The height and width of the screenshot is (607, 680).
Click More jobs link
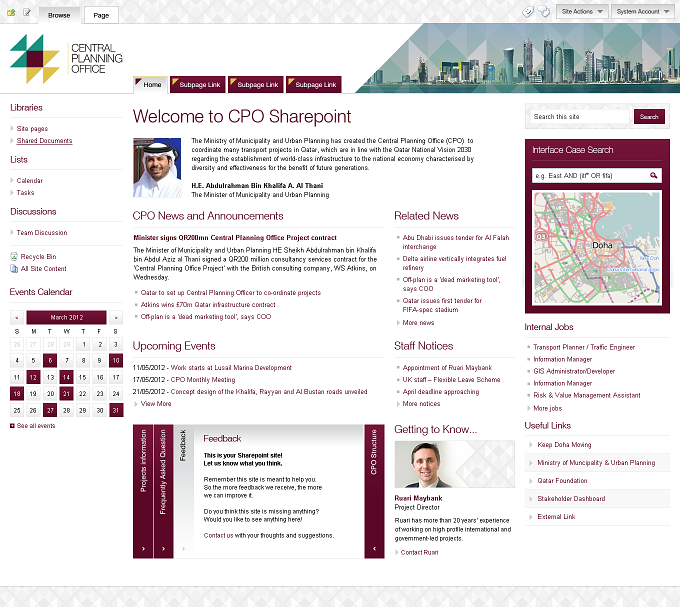pyautogui.click(x=547, y=408)
